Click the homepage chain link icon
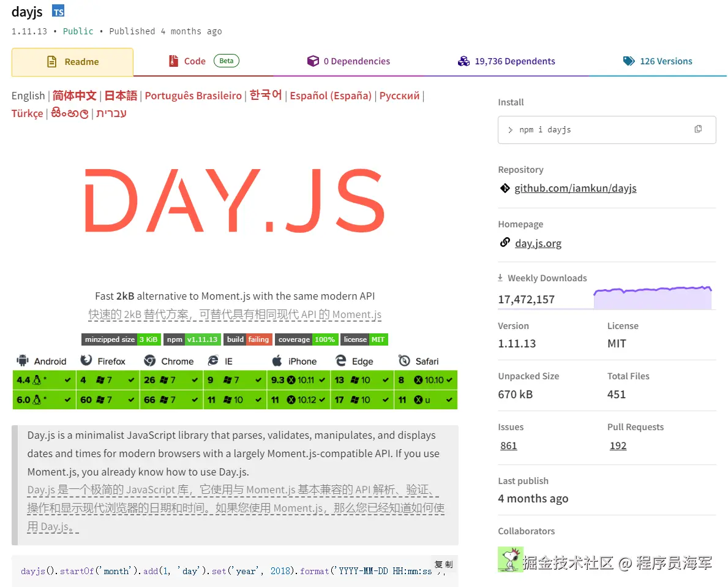The height and width of the screenshot is (587, 728). click(505, 242)
